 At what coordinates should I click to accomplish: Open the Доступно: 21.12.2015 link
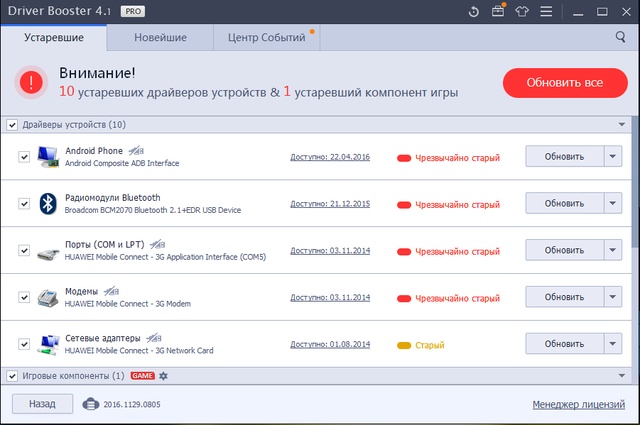330,204
